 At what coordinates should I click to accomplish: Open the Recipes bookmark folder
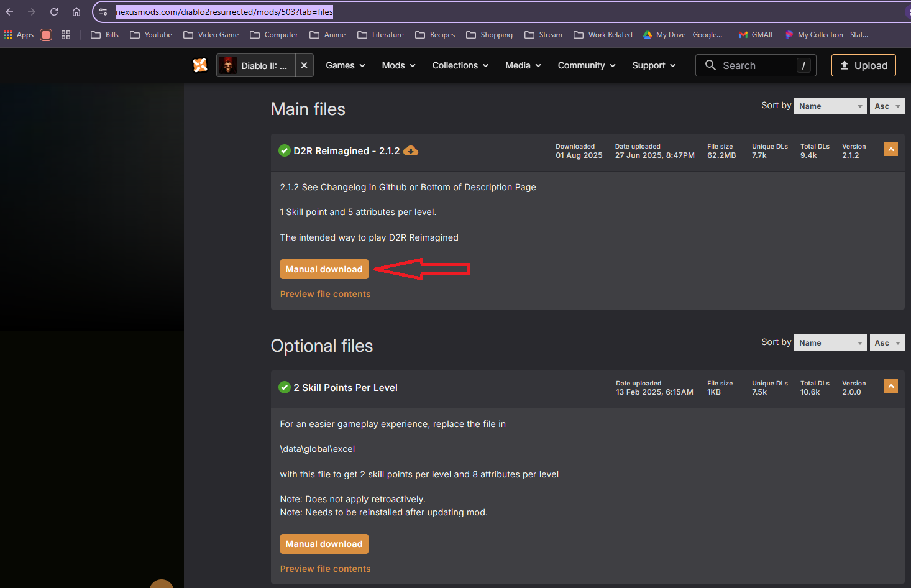(435, 35)
